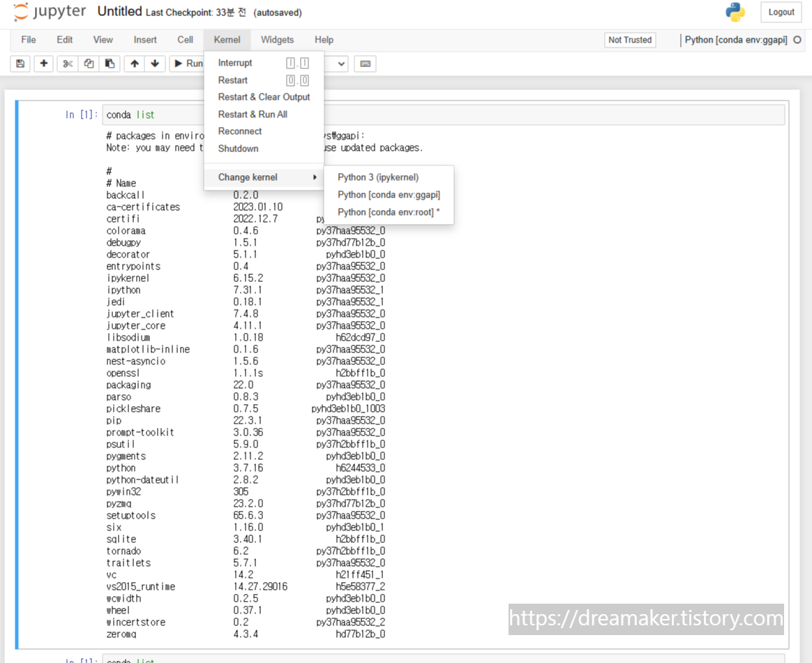Switch kernel to Python 3 (ipykernel)

pyautogui.click(x=389, y=177)
